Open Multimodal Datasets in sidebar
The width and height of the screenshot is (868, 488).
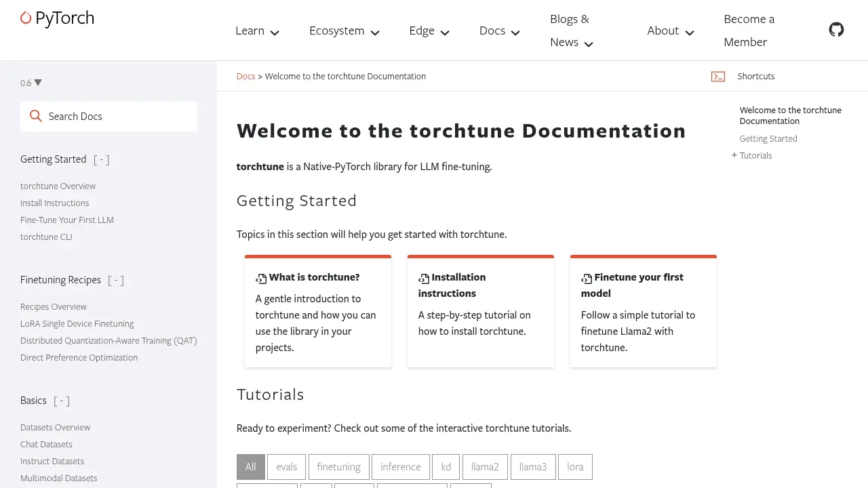[59, 478]
